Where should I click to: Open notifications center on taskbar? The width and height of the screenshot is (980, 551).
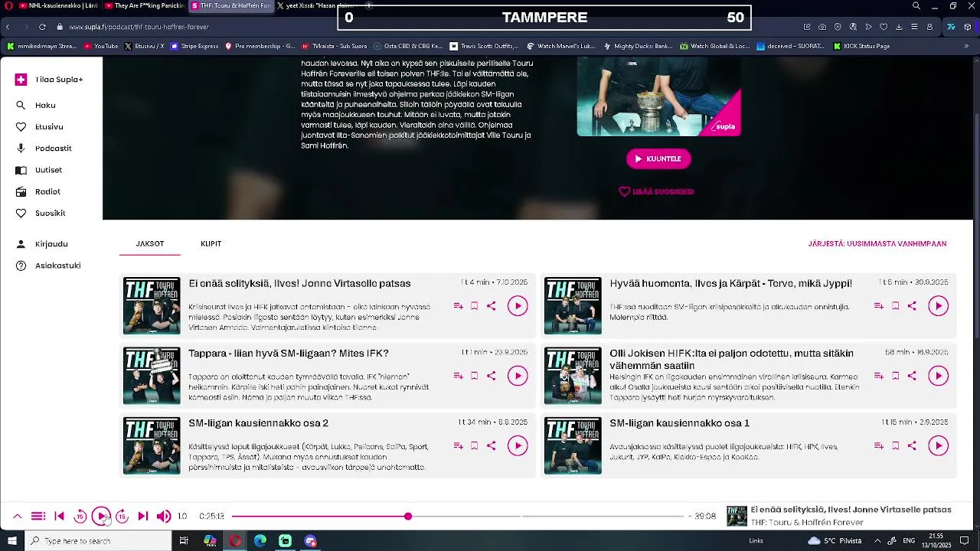click(x=965, y=541)
